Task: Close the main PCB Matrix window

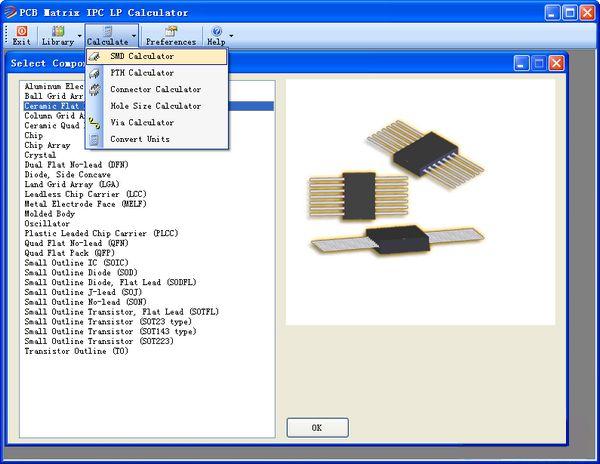Action: pyautogui.click(x=587, y=13)
